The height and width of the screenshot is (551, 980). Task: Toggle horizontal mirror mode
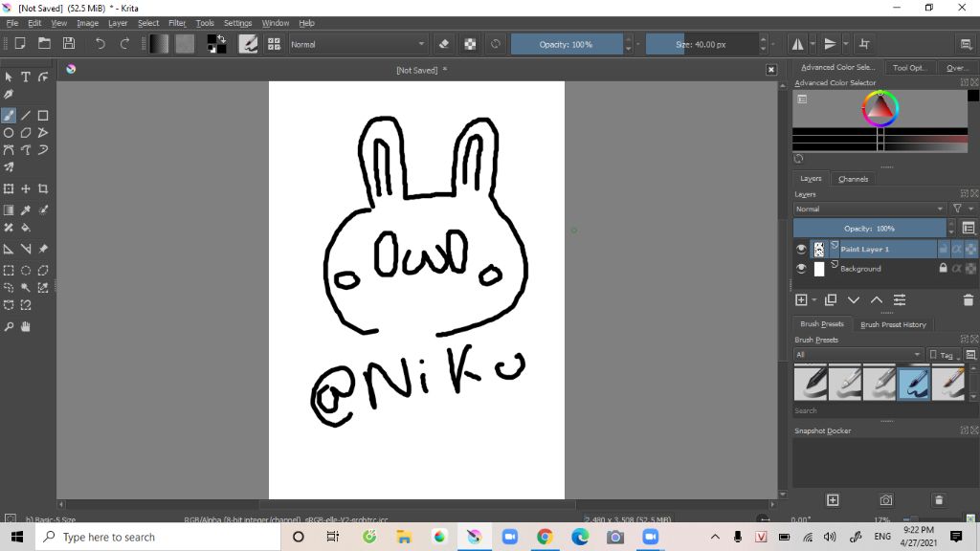point(798,44)
